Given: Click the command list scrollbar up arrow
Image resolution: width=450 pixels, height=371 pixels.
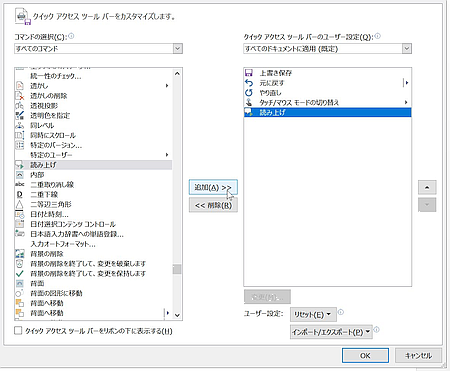Looking at the screenshot, I should point(177,73).
